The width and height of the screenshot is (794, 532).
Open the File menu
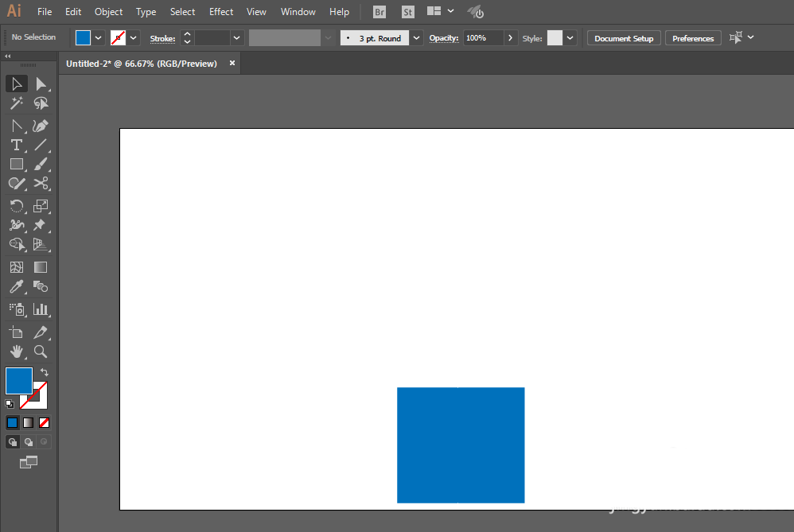(45, 12)
